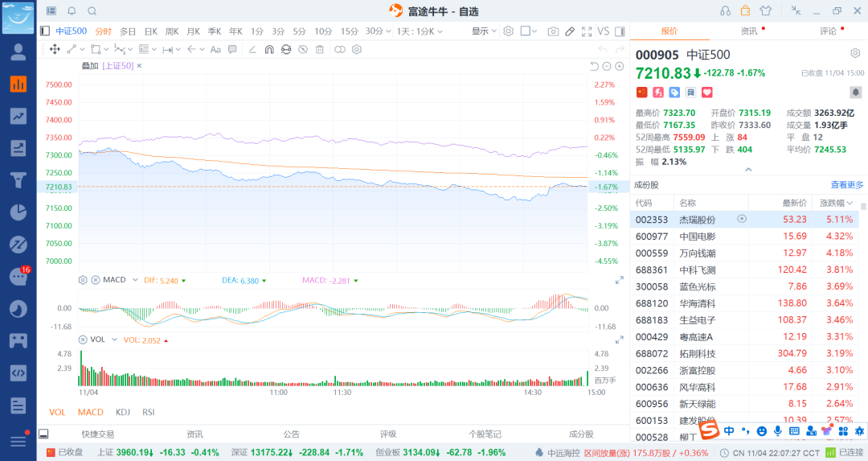Screen dimensions: 868x461
Task: Toggle the right side panel icon
Action: tap(620, 31)
